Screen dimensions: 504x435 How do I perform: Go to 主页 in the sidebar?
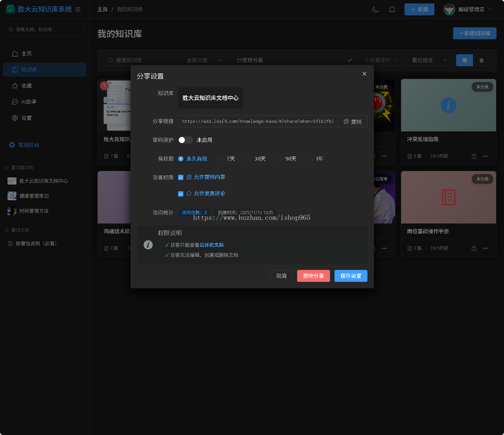pos(45,54)
